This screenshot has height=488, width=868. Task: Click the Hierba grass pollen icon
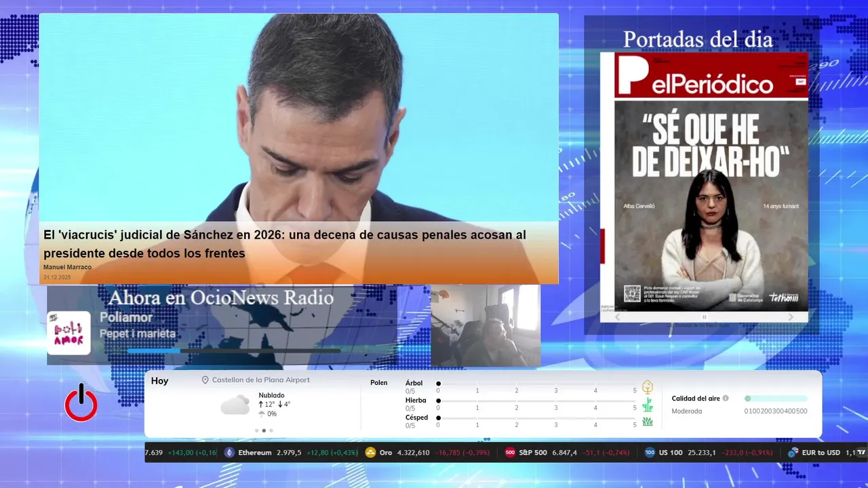coord(648,405)
